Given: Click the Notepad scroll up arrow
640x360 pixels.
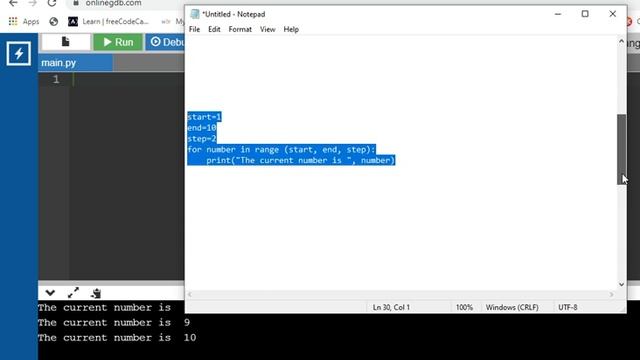Looking at the screenshot, I should tap(621, 41).
